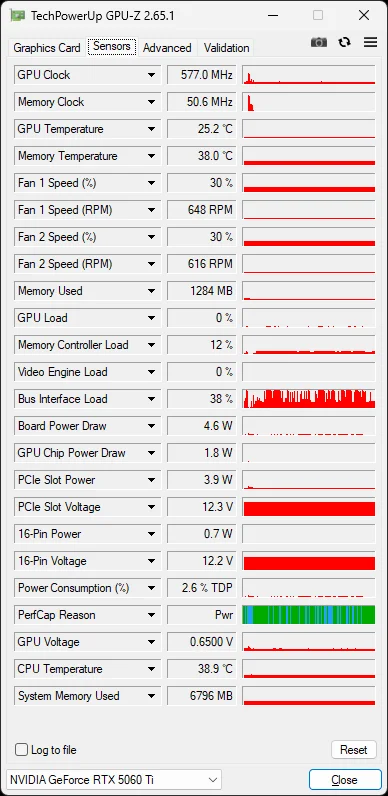This screenshot has width=388, height=796.
Task: Open the Board Power Draw dropdown
Action: pos(151,426)
